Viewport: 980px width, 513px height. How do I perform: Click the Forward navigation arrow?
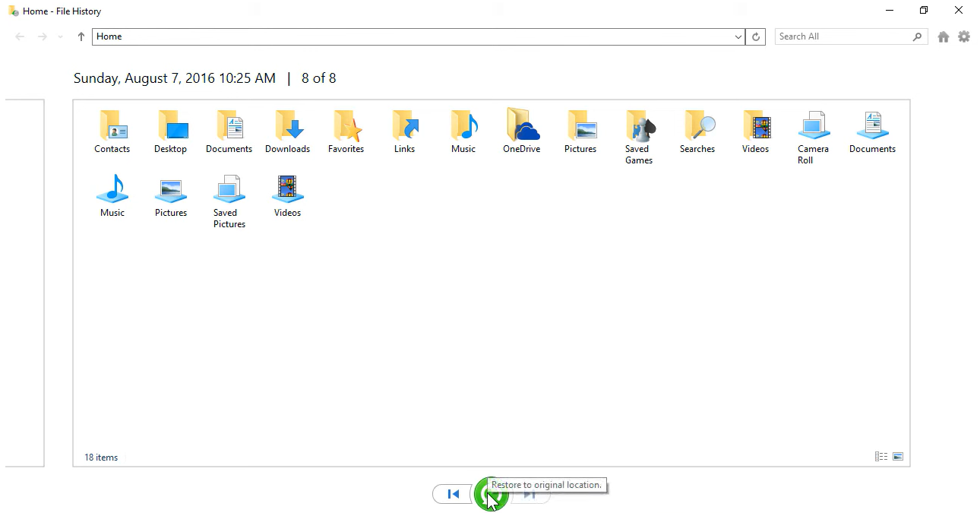(43, 36)
